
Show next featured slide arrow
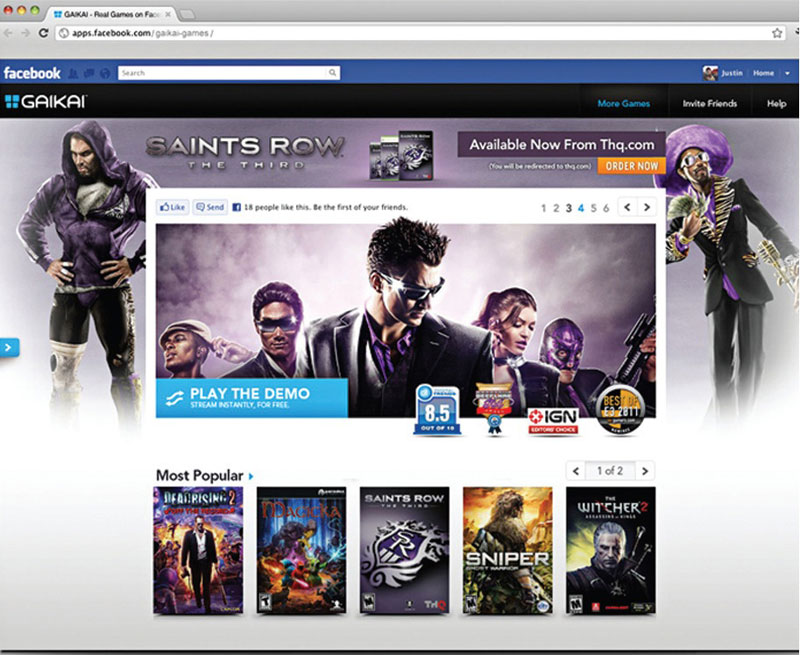(x=647, y=207)
